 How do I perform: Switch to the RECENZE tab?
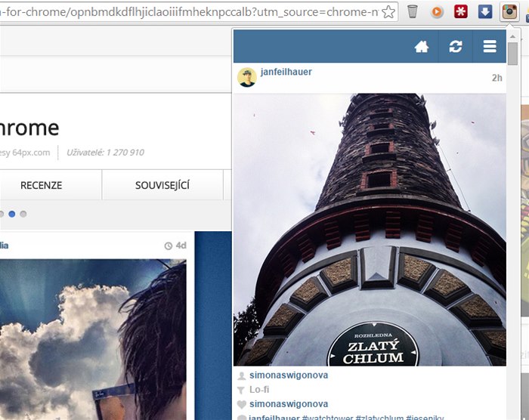tap(42, 185)
